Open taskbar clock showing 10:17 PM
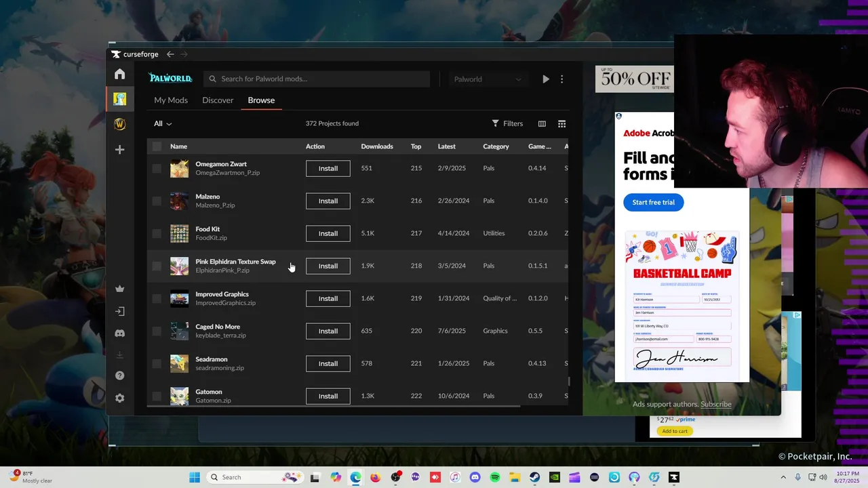 tap(848, 477)
